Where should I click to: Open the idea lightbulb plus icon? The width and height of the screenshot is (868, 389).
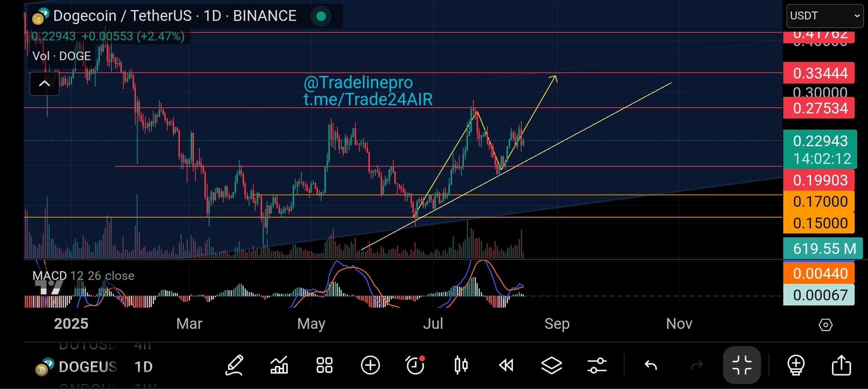point(796,365)
